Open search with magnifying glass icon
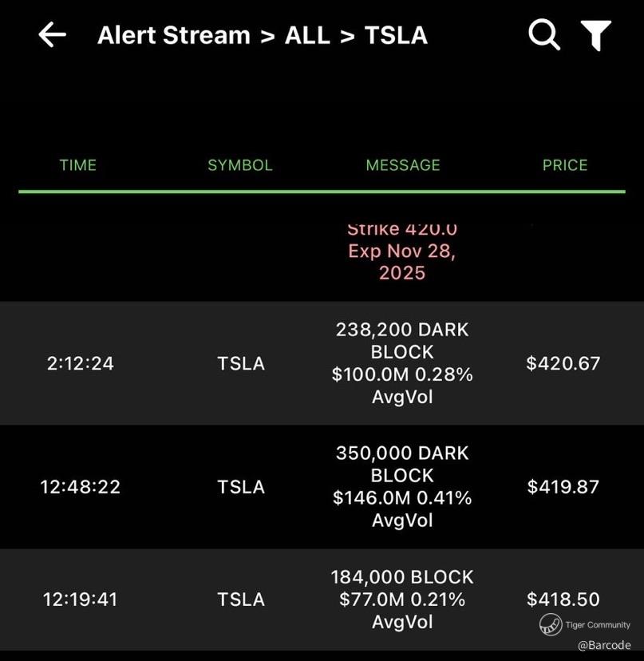This screenshot has height=661, width=644. click(x=543, y=35)
